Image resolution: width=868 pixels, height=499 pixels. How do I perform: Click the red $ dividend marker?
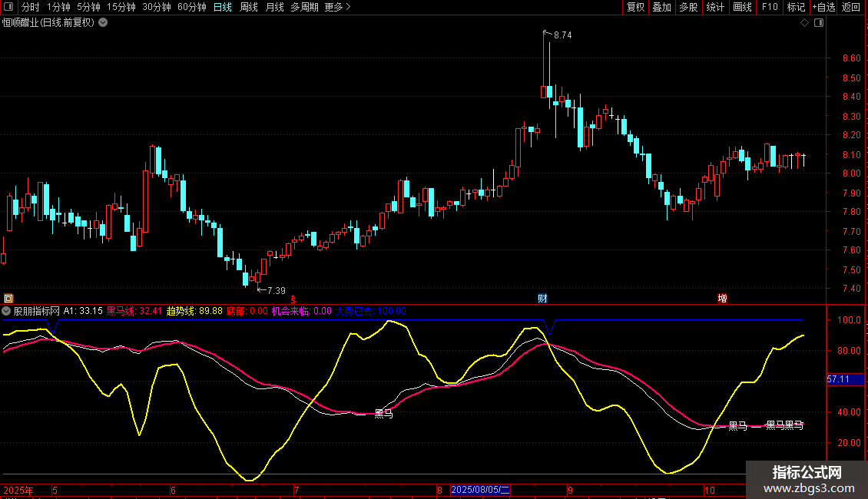293,298
